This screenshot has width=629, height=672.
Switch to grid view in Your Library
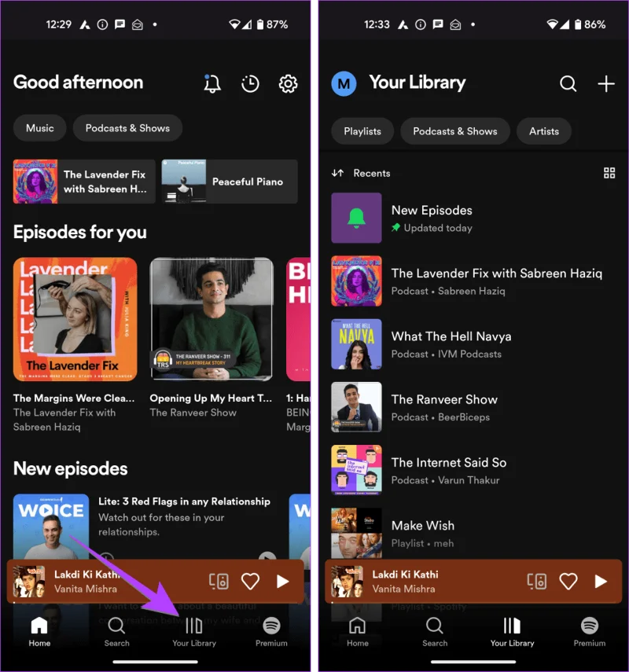(x=609, y=173)
